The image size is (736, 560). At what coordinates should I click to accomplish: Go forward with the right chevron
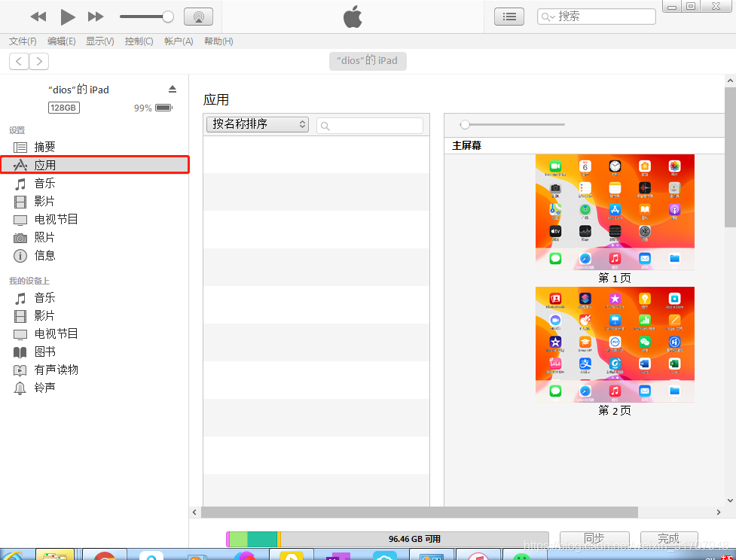(x=39, y=61)
